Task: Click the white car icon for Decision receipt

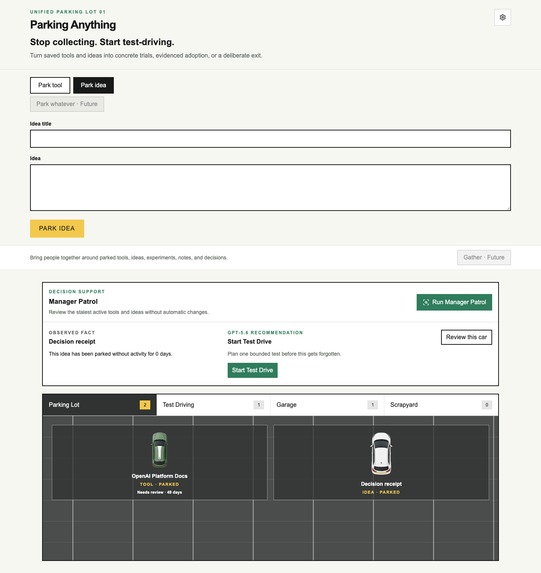Action: pyautogui.click(x=381, y=454)
